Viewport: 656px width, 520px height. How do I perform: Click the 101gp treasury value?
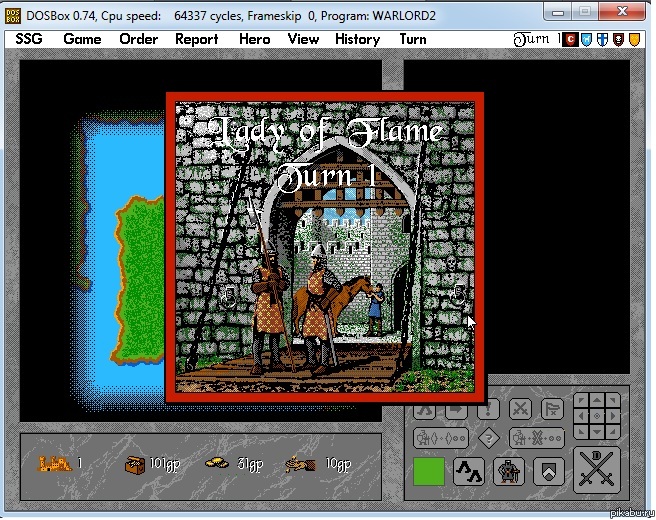click(165, 464)
